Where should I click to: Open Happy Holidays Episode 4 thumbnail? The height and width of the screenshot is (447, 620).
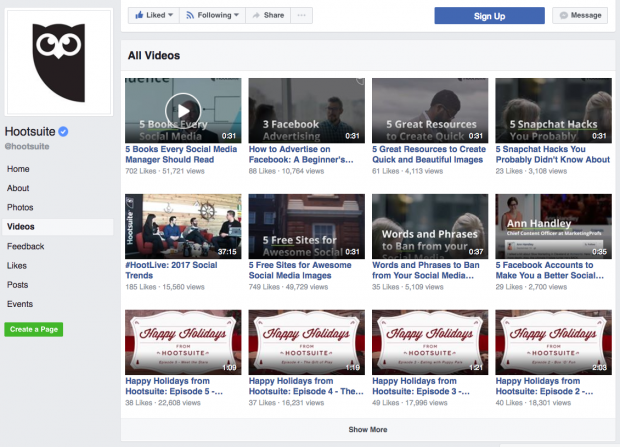[306, 342]
